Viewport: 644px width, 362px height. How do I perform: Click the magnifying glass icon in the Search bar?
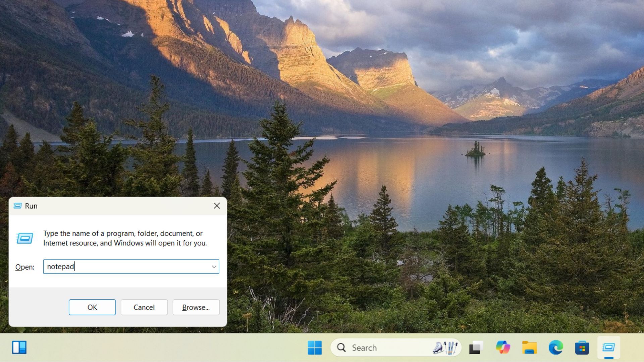pyautogui.click(x=341, y=348)
